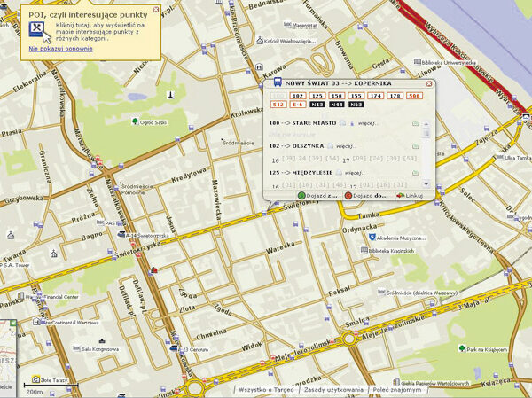Select night line N44 chip
Screen dimensions: 532x398
[x=336, y=105]
